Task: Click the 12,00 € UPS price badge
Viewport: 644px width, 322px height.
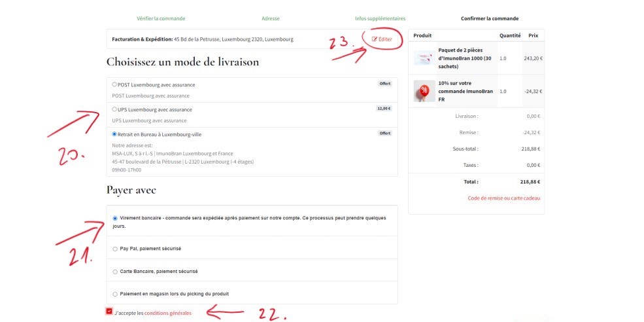Action: pos(384,109)
